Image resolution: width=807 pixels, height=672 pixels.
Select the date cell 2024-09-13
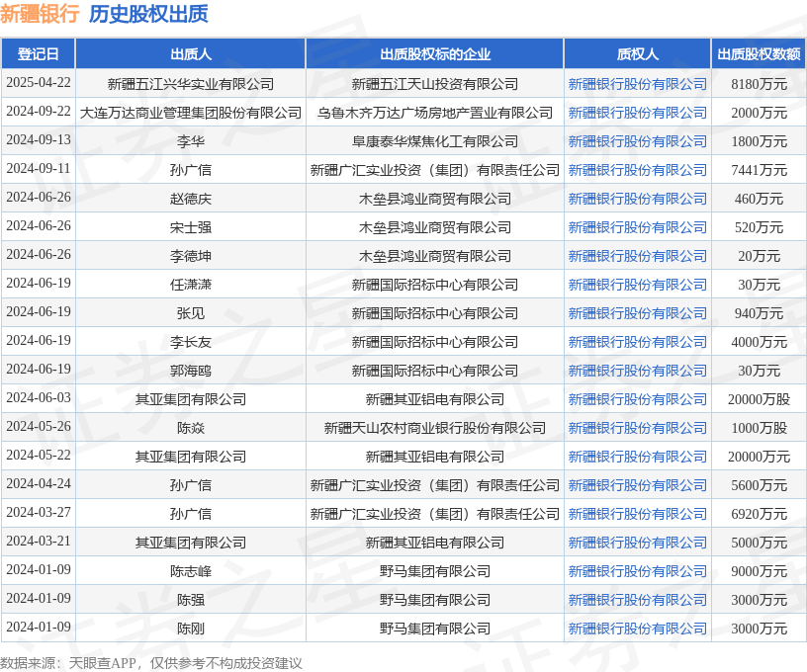tap(39, 140)
